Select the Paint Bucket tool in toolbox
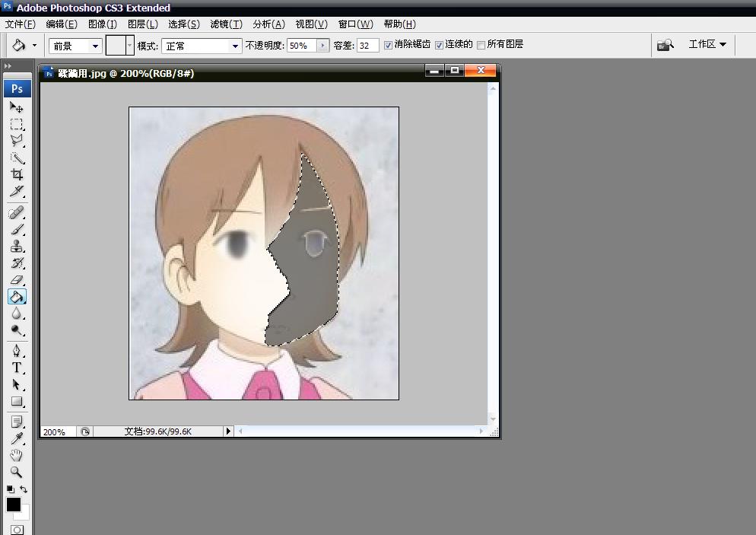756x535 pixels. pyautogui.click(x=17, y=297)
